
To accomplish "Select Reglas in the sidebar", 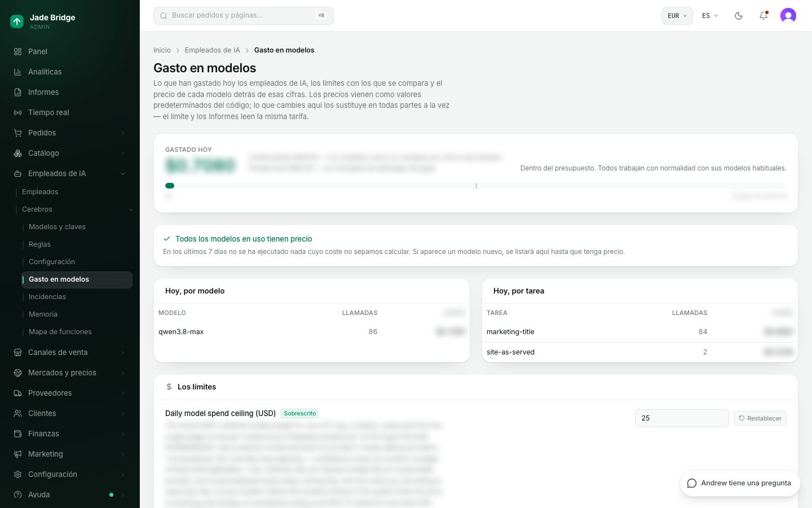I will (x=77, y=244).
